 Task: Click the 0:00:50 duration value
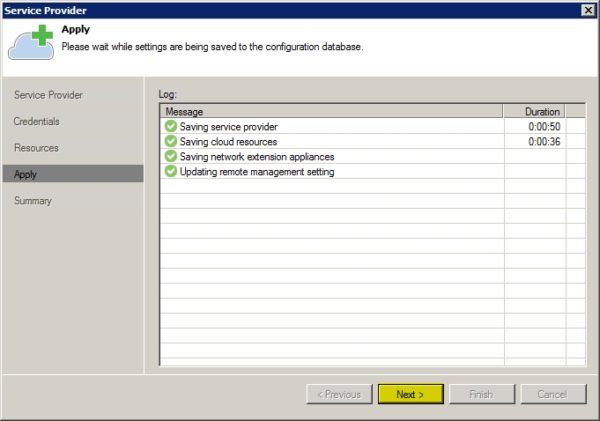544,126
